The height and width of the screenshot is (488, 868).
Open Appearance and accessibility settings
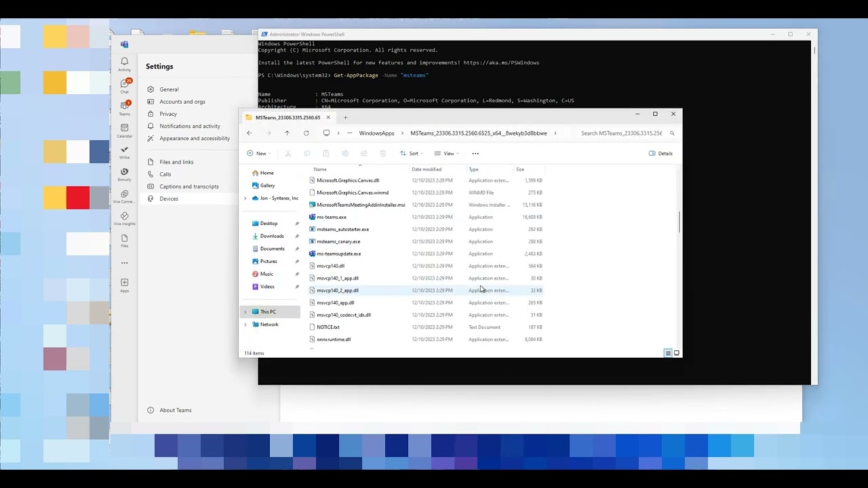pyautogui.click(x=194, y=138)
